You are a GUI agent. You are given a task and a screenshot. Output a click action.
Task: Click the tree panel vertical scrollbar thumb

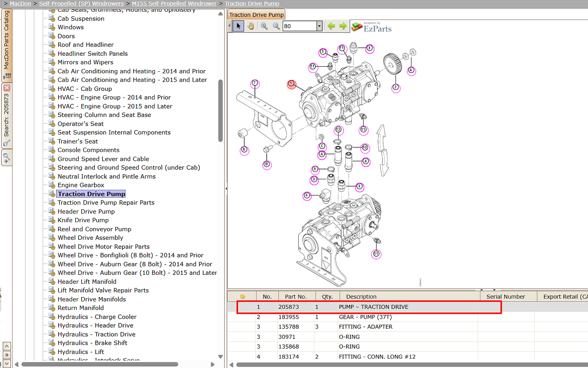pyautogui.click(x=220, y=111)
